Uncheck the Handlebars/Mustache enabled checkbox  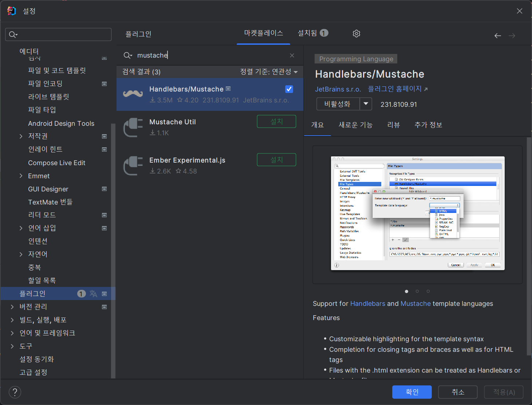click(289, 89)
